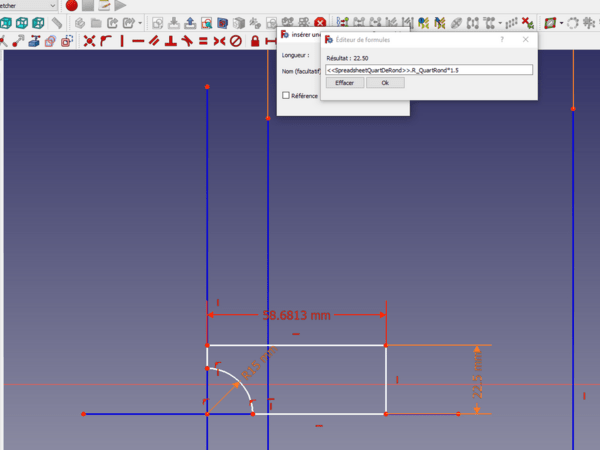Image resolution: width=600 pixels, height=450 pixels.
Task: Select the perpendicular constraint icon
Action: pyautogui.click(x=170, y=41)
